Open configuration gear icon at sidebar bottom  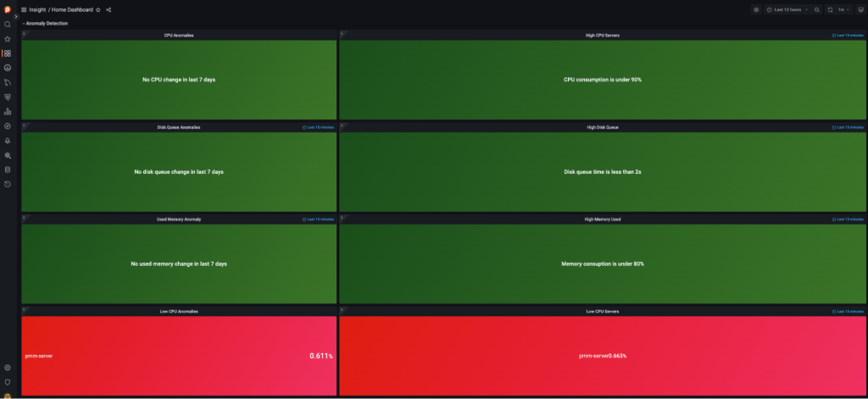pos(7,368)
